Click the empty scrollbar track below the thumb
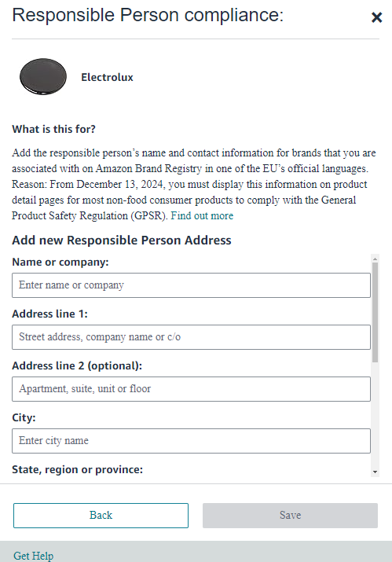This screenshot has width=392, height=562. tap(376, 415)
